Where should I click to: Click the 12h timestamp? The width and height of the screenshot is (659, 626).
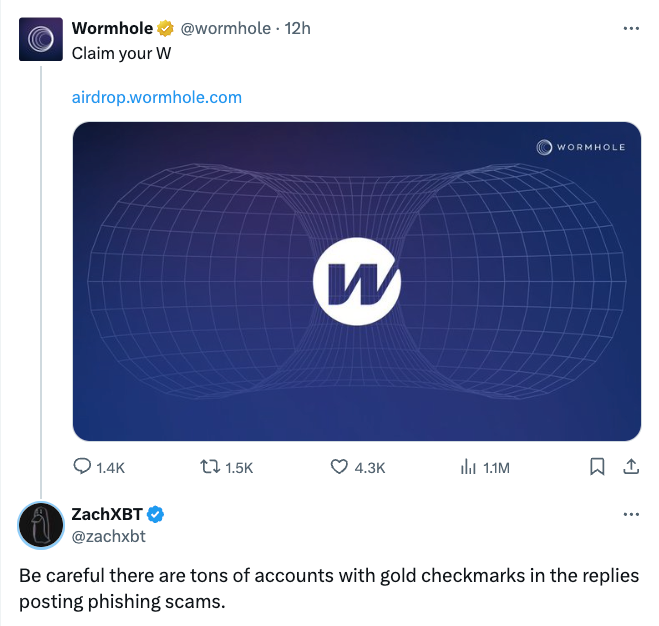pos(298,29)
